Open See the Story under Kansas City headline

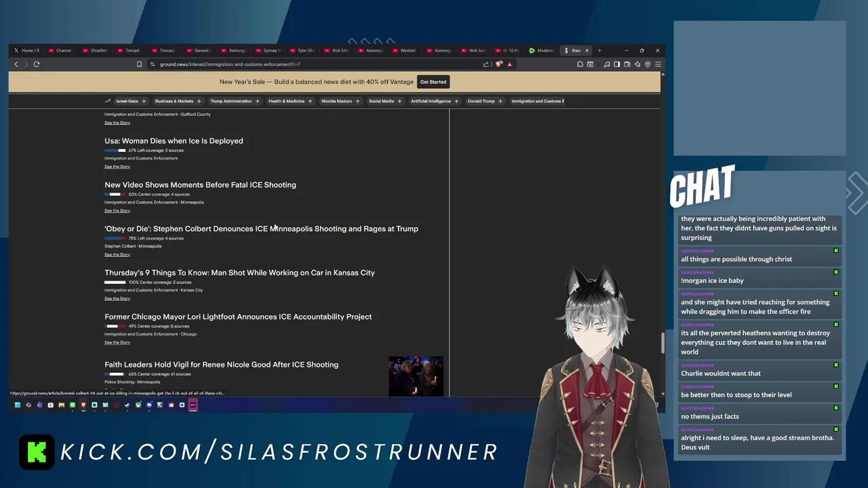117,298
